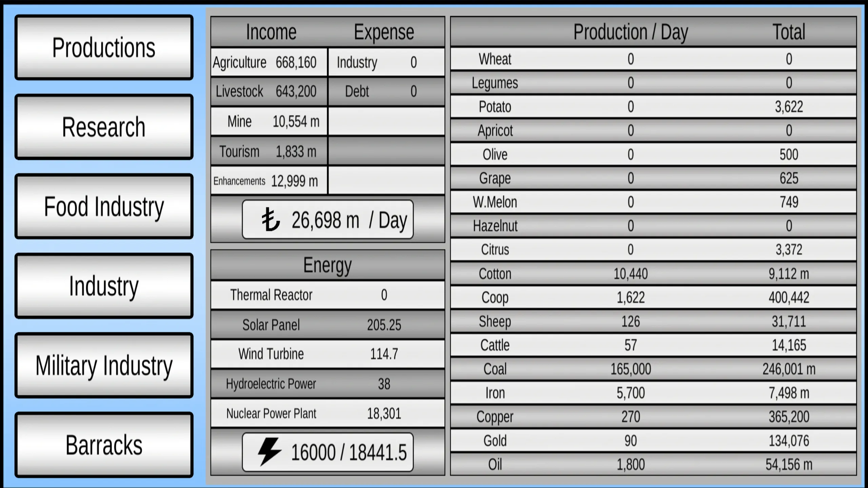This screenshot has height=488, width=868.
Task: Click the Coop row label
Action: click(x=495, y=298)
